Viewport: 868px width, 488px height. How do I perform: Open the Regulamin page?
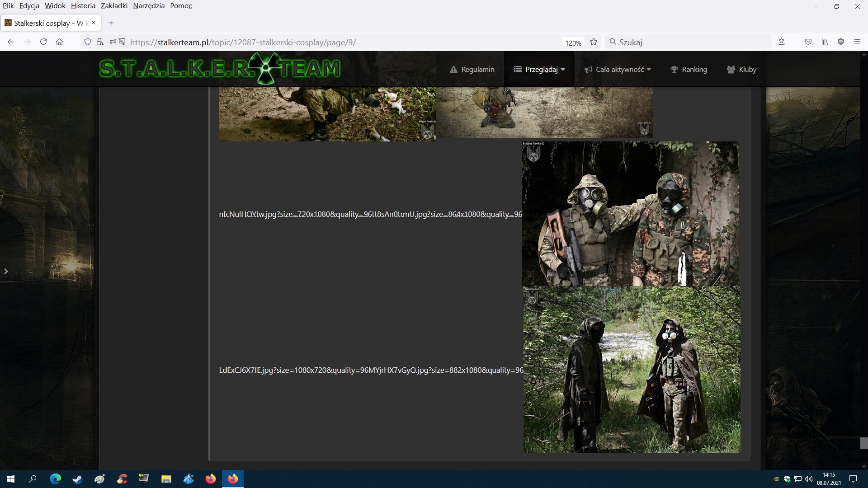(472, 69)
